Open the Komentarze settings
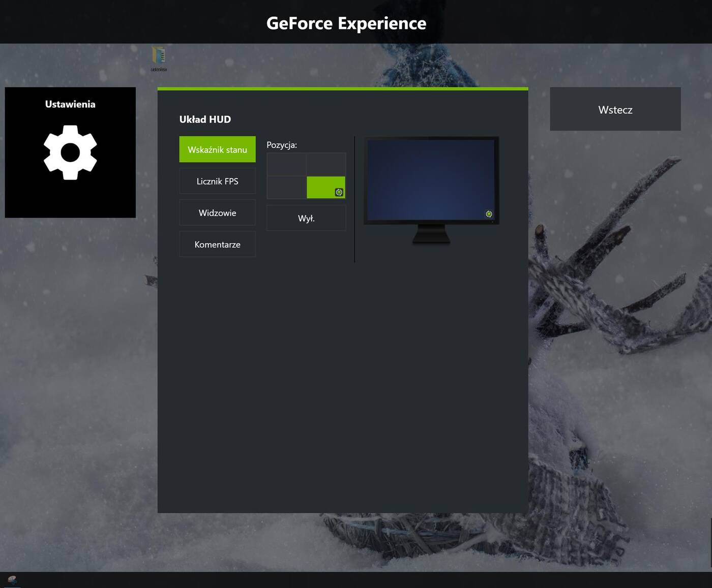 (x=217, y=244)
